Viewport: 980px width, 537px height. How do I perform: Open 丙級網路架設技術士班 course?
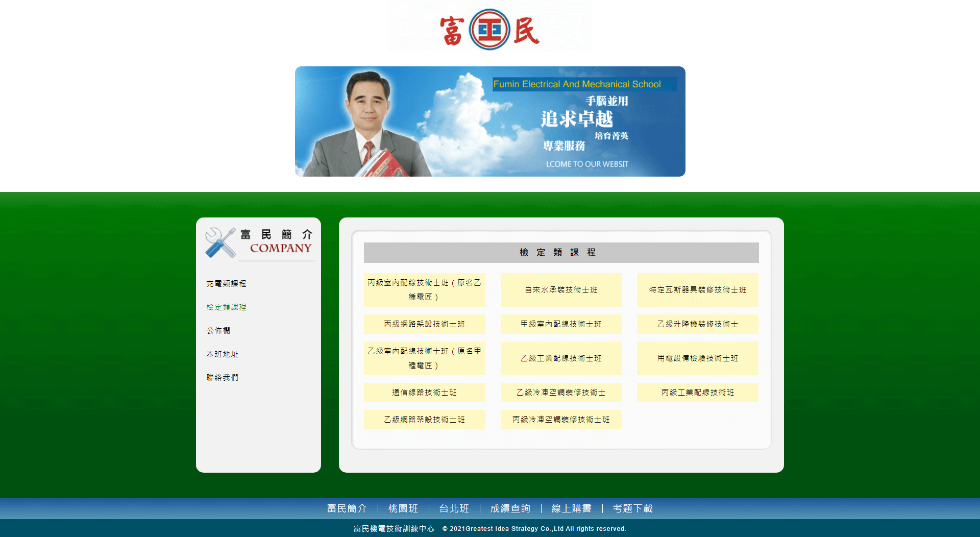point(425,324)
